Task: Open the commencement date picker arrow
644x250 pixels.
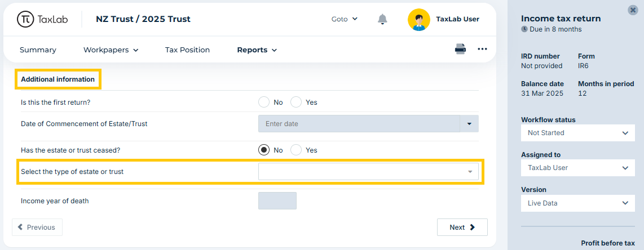Action: (x=469, y=123)
